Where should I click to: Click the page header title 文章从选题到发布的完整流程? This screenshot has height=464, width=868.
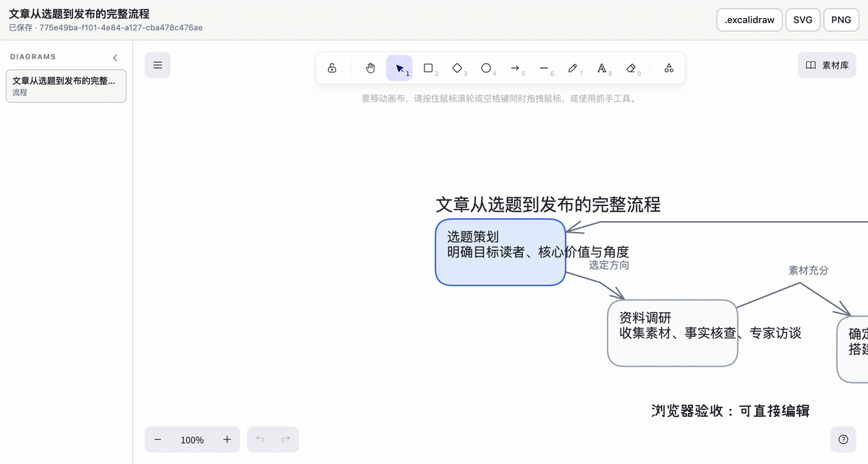80,14
